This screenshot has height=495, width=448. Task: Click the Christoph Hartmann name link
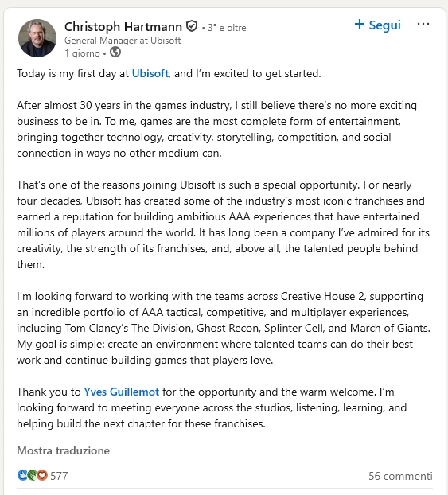(x=123, y=27)
